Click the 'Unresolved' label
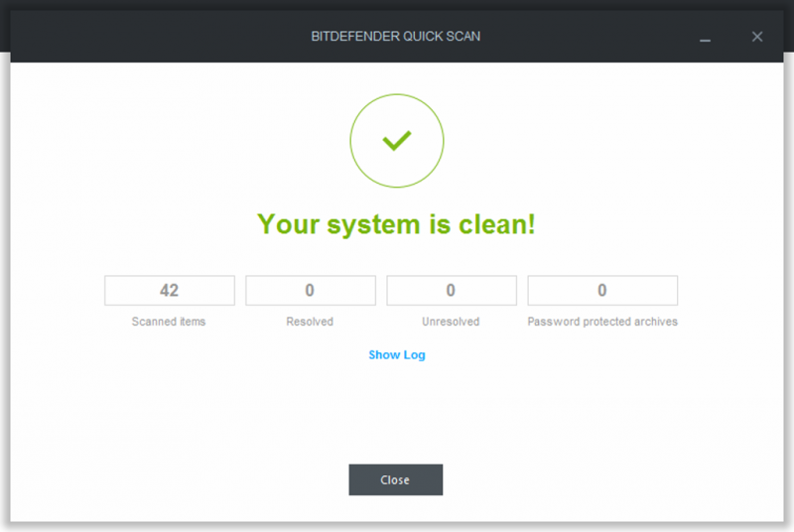The width and height of the screenshot is (794, 532). pos(451,322)
